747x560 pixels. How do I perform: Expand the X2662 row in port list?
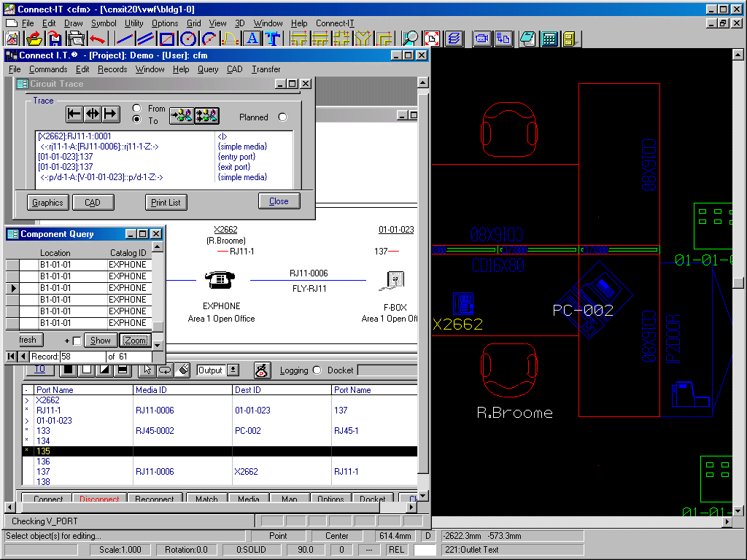pos(28,400)
